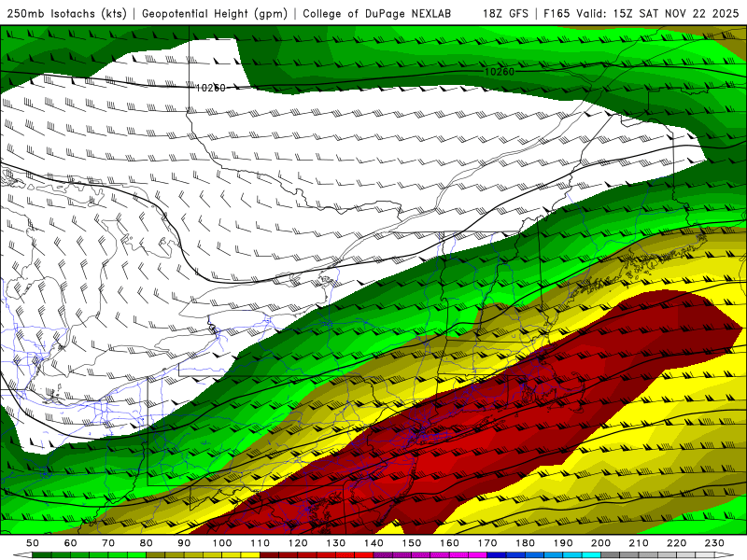Click the '140' colorbar label
The image size is (747, 560).
coord(373,543)
